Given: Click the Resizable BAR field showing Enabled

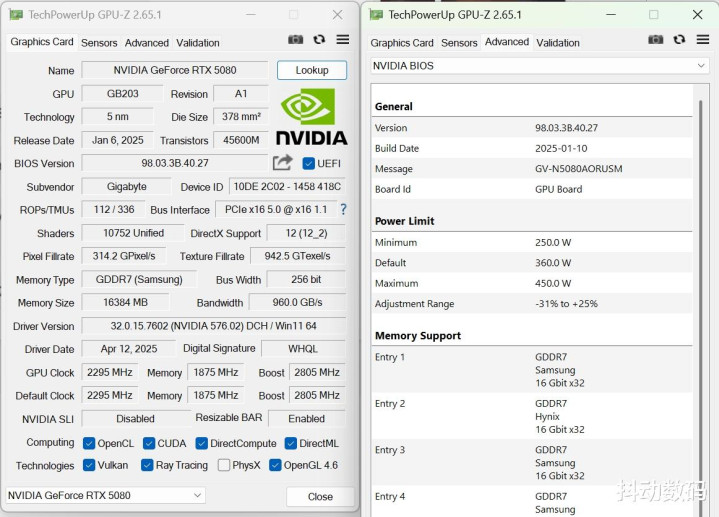Looking at the screenshot, I should coord(307,418).
